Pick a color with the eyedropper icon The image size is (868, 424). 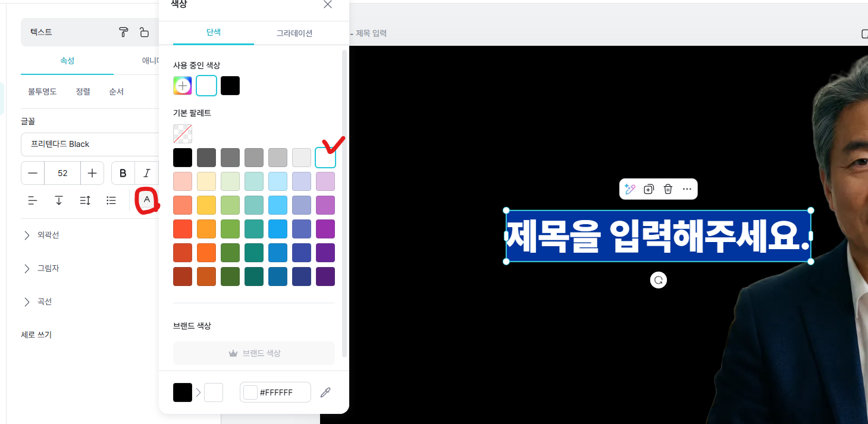[325, 392]
